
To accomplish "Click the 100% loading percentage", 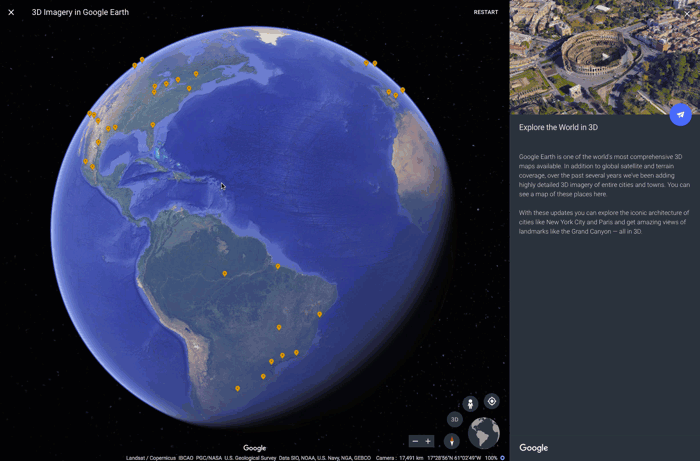I will point(491,458).
